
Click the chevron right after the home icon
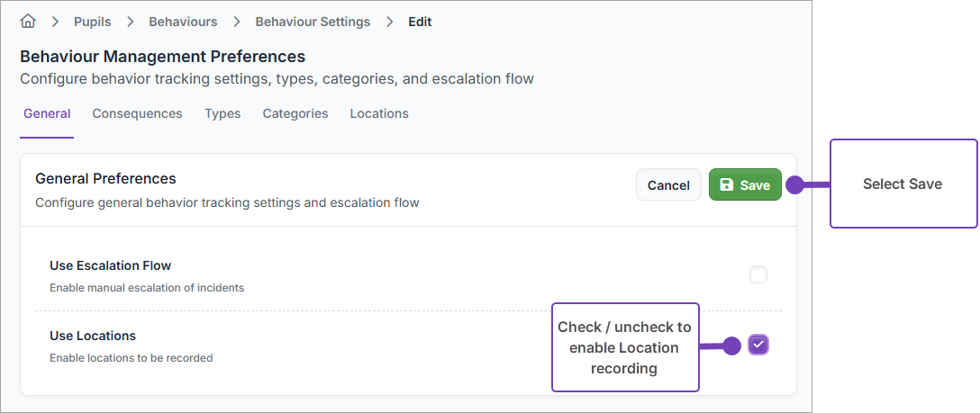(55, 22)
